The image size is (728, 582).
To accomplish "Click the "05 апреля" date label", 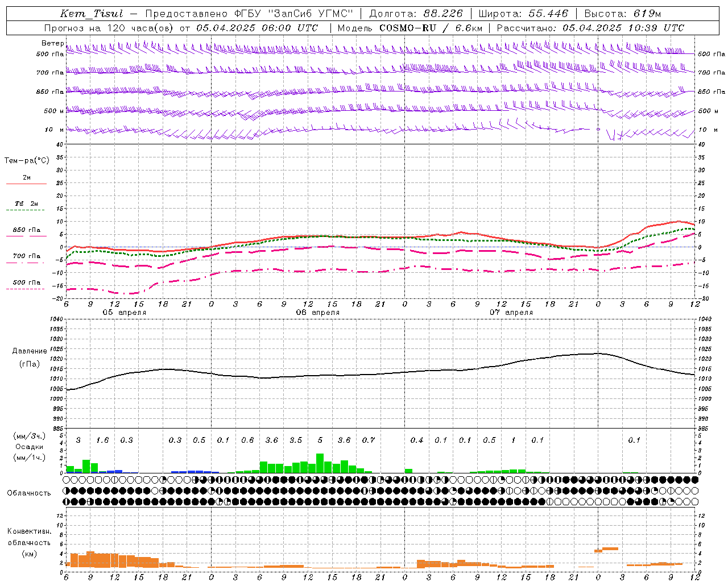I will (x=124, y=313).
